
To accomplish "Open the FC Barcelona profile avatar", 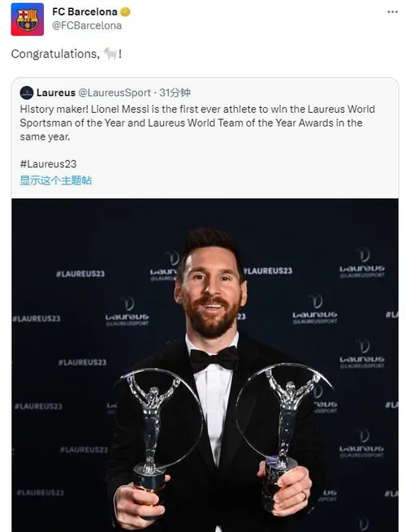I will [x=27, y=19].
